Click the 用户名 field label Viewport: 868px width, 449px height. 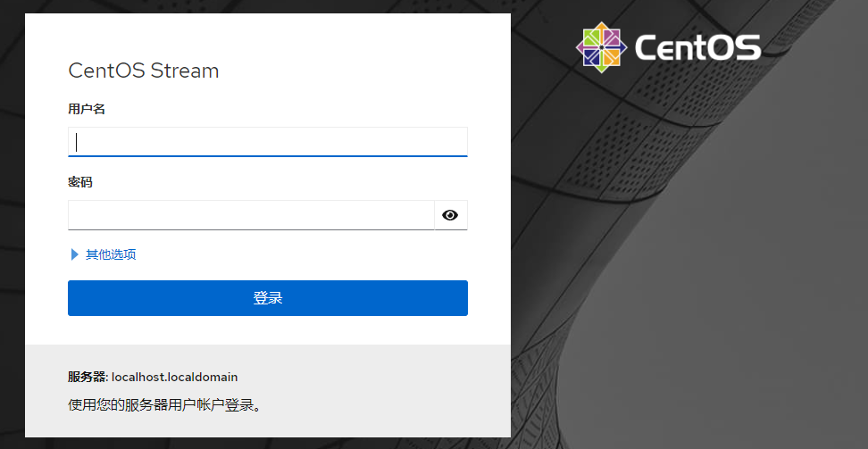(87, 109)
